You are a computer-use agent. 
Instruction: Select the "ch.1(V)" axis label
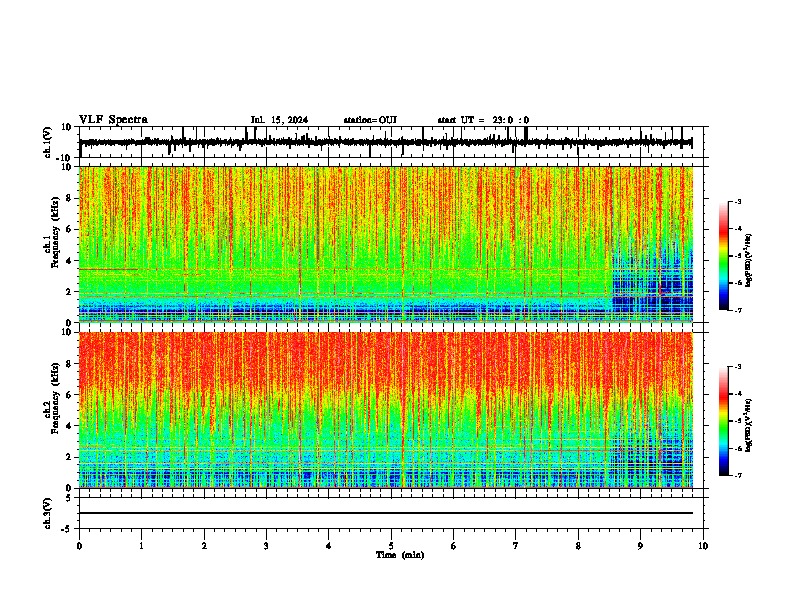(48, 142)
